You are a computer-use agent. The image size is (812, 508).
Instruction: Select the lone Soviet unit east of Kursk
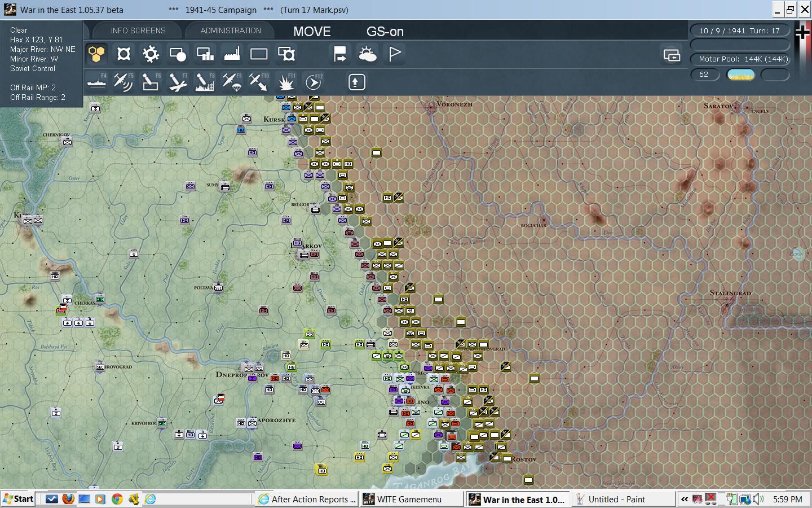[376, 152]
